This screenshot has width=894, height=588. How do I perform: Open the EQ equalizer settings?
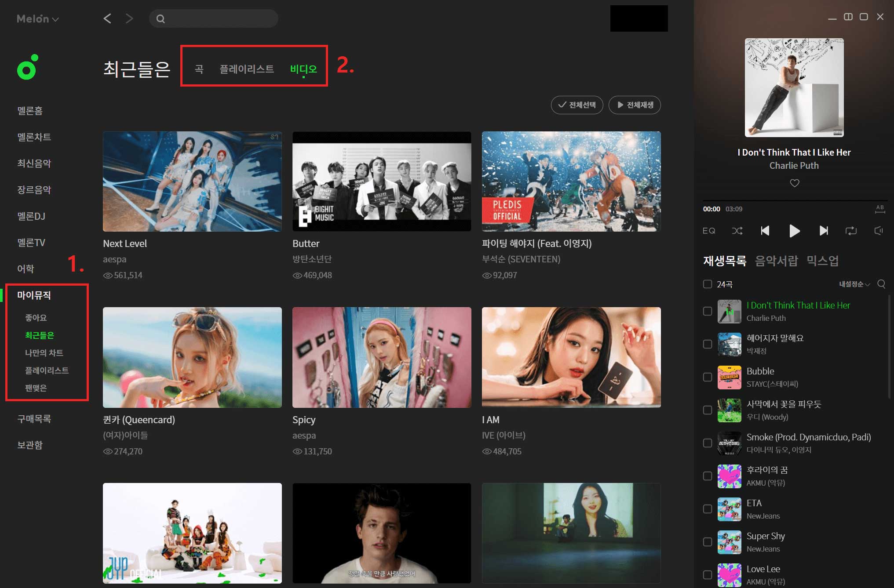coord(709,231)
